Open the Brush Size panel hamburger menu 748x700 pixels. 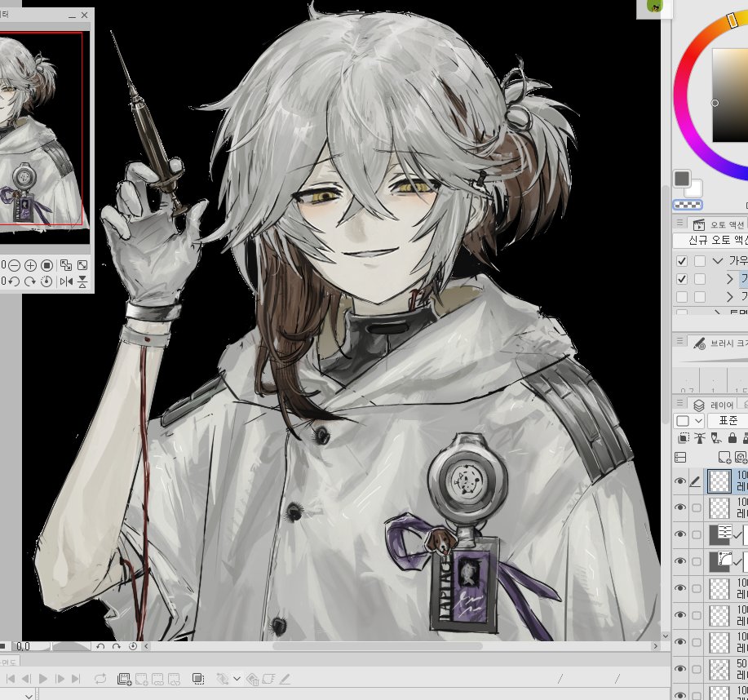pyautogui.click(x=679, y=340)
